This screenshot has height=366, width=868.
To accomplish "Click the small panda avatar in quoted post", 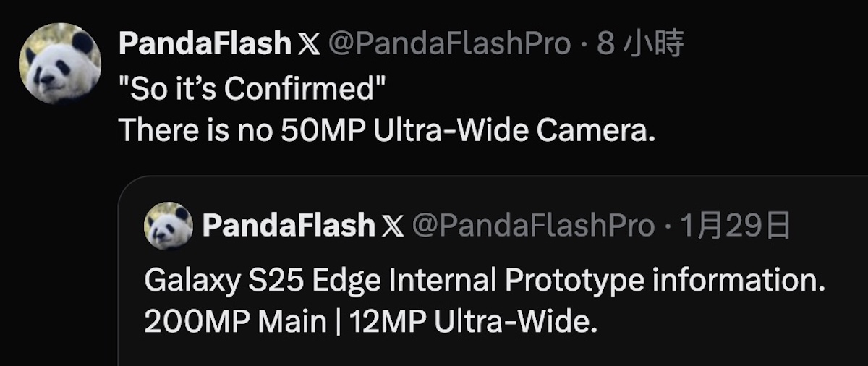I will (169, 226).
